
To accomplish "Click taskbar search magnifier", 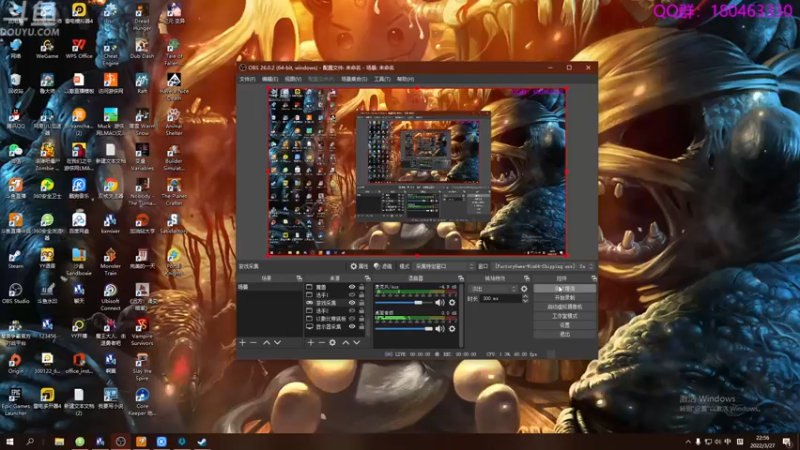I will tap(30, 442).
